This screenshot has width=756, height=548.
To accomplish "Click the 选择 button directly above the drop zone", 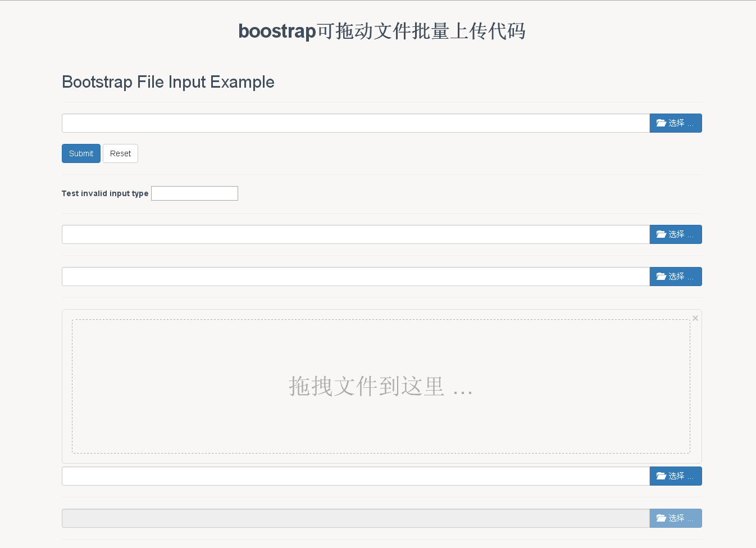I will [676, 277].
